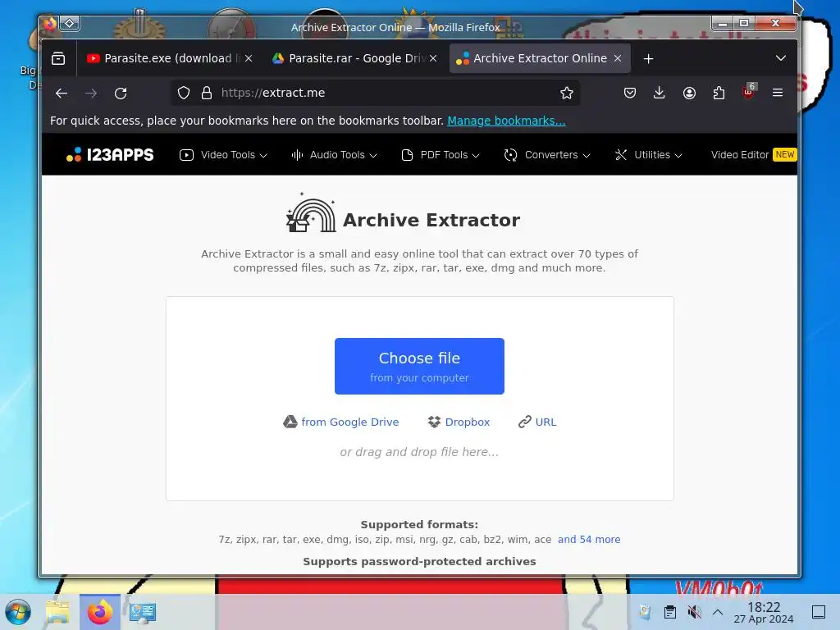This screenshot has height=630, width=840.
Task: Reload the current page
Action: pos(121,94)
